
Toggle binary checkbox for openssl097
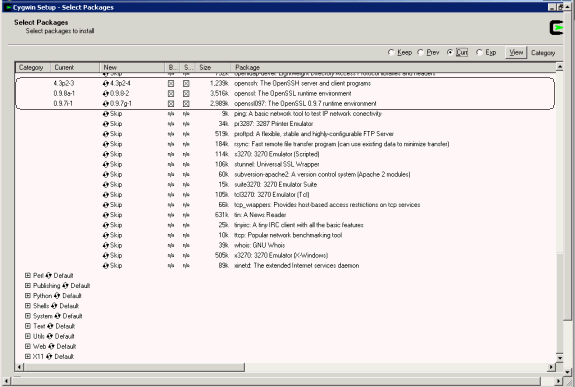click(171, 104)
